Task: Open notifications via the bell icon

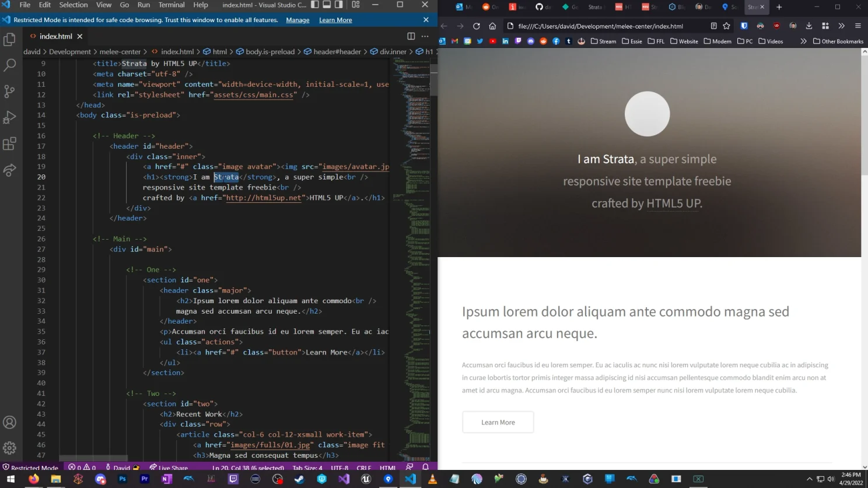Action: coord(425,467)
